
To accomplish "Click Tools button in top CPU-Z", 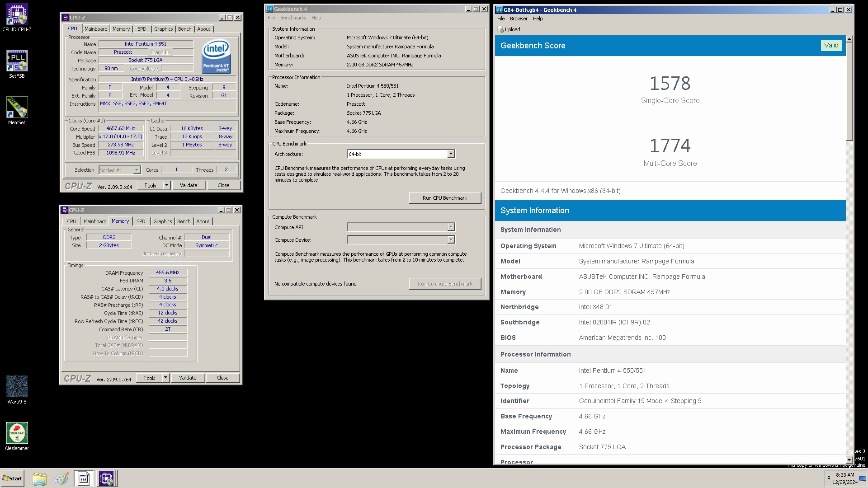I will (150, 185).
